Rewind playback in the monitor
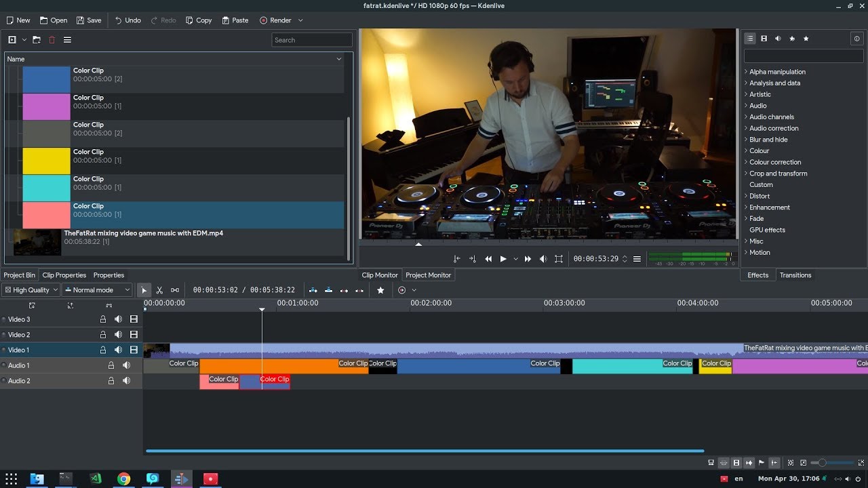 [488, 259]
